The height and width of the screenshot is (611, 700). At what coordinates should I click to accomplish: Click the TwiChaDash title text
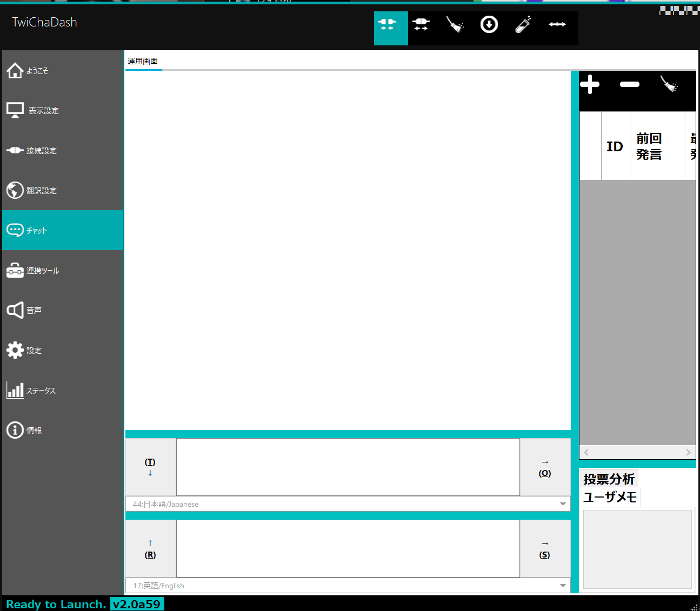[45, 22]
